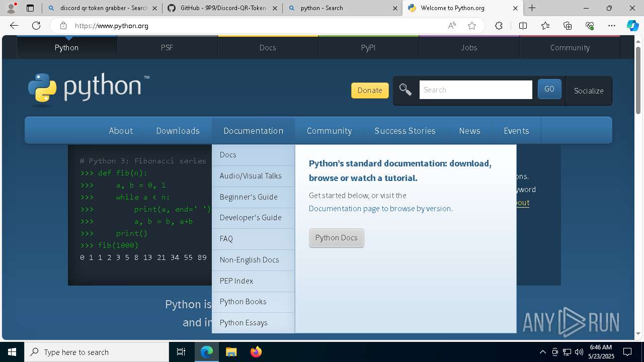Image resolution: width=644 pixels, height=362 pixels.
Task: Open the volume icon in system tray
Action: [x=579, y=352]
